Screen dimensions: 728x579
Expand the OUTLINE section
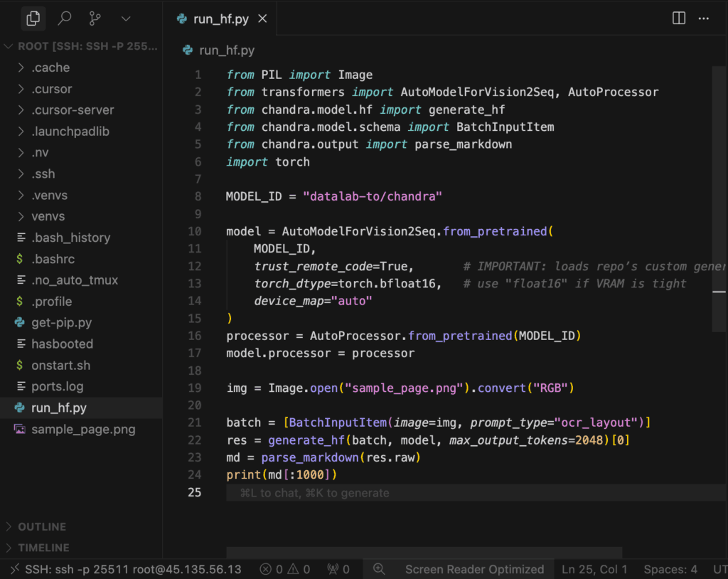coord(41,526)
